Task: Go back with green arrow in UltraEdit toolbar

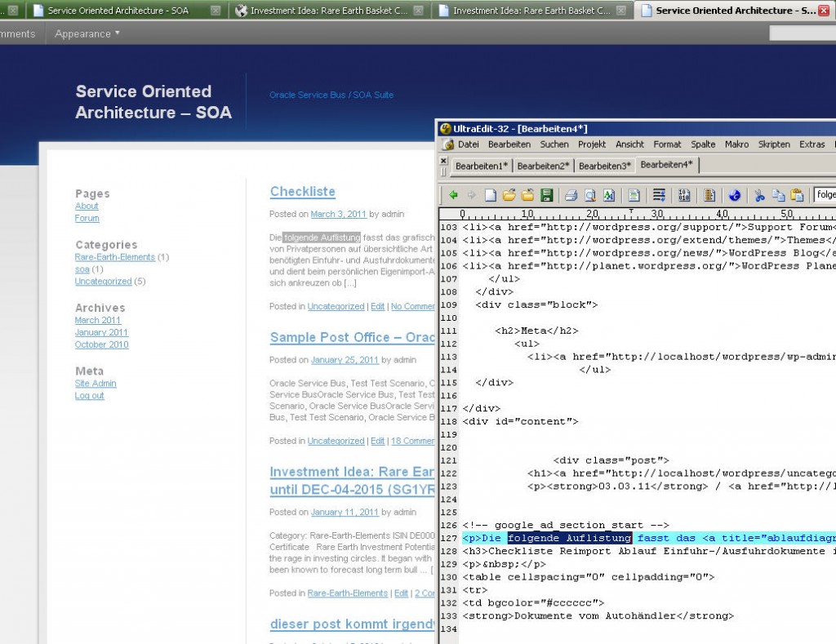Action: 453,195
